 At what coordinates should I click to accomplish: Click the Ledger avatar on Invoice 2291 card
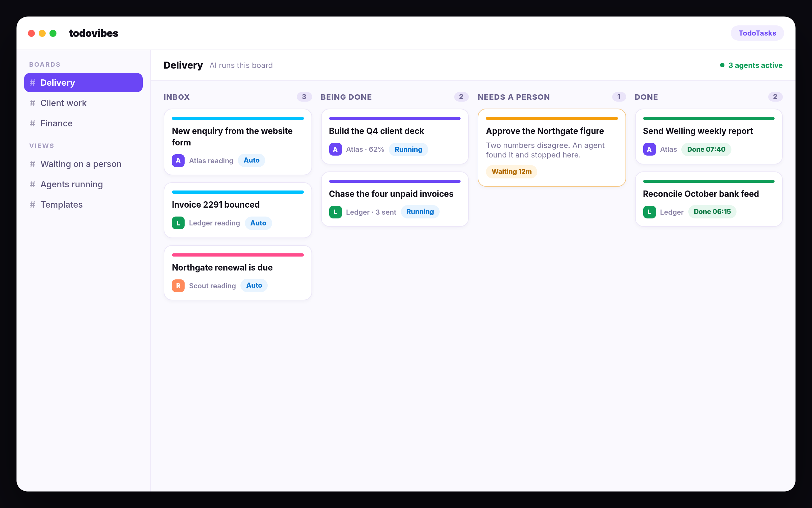178,223
